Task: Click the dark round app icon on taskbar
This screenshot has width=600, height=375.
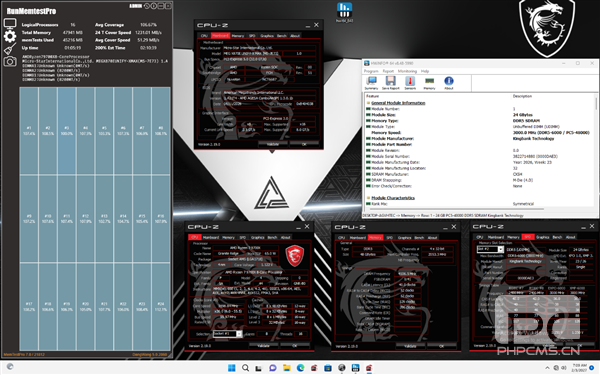Action: [x=342, y=368]
